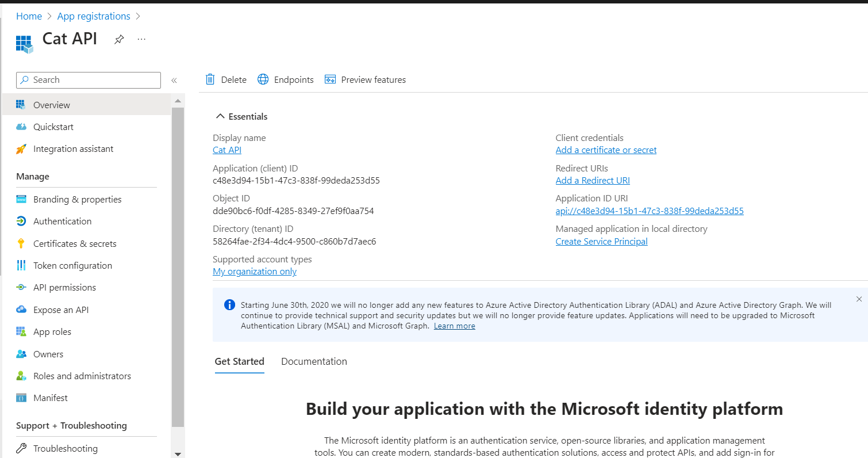868x458 pixels.
Task: Open the Application ID URI link
Action: pos(650,211)
